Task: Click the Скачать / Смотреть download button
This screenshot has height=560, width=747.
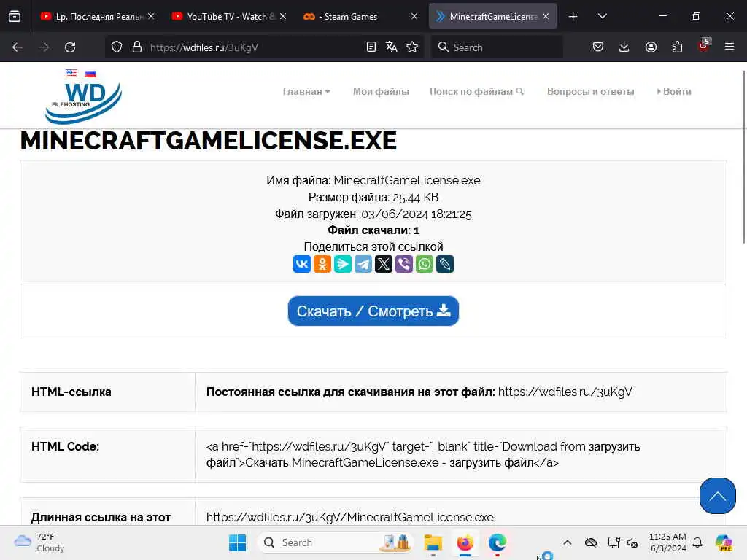Action: (373, 311)
